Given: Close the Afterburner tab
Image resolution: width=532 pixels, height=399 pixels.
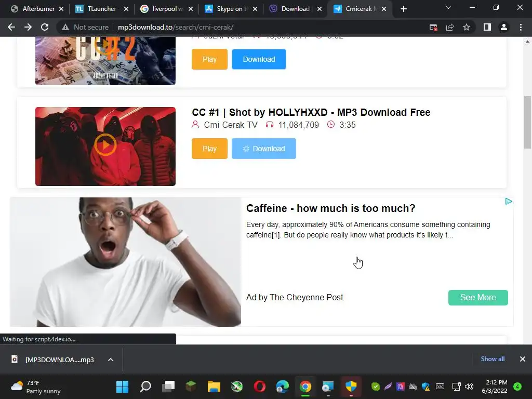Looking at the screenshot, I should click(61, 9).
